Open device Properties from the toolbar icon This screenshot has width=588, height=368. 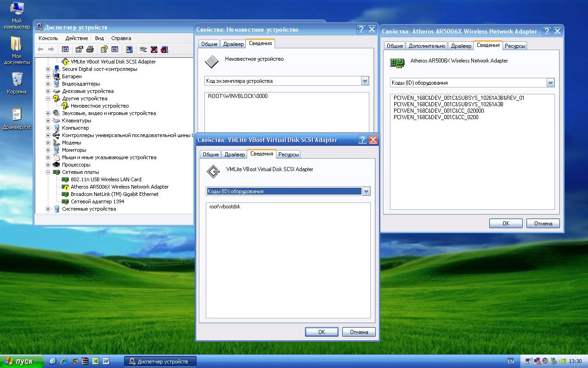pos(79,49)
